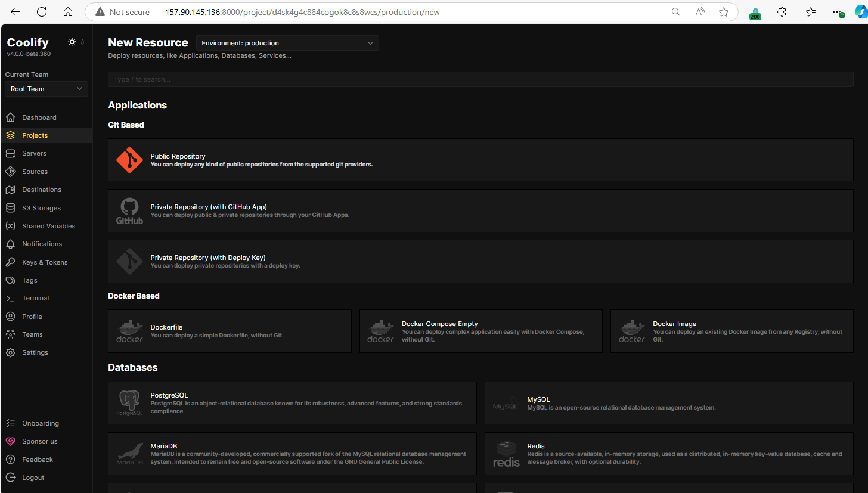
Task: Open the Root Team selector
Action: [46, 88]
